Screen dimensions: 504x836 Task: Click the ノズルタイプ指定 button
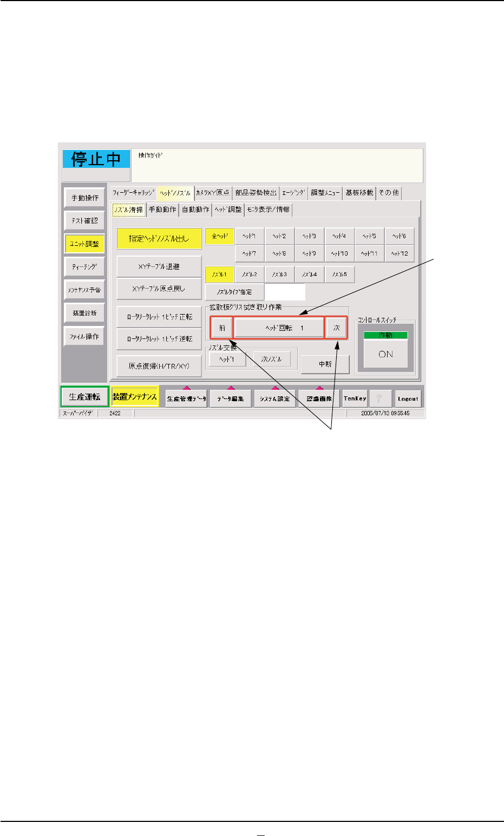pyautogui.click(x=234, y=292)
